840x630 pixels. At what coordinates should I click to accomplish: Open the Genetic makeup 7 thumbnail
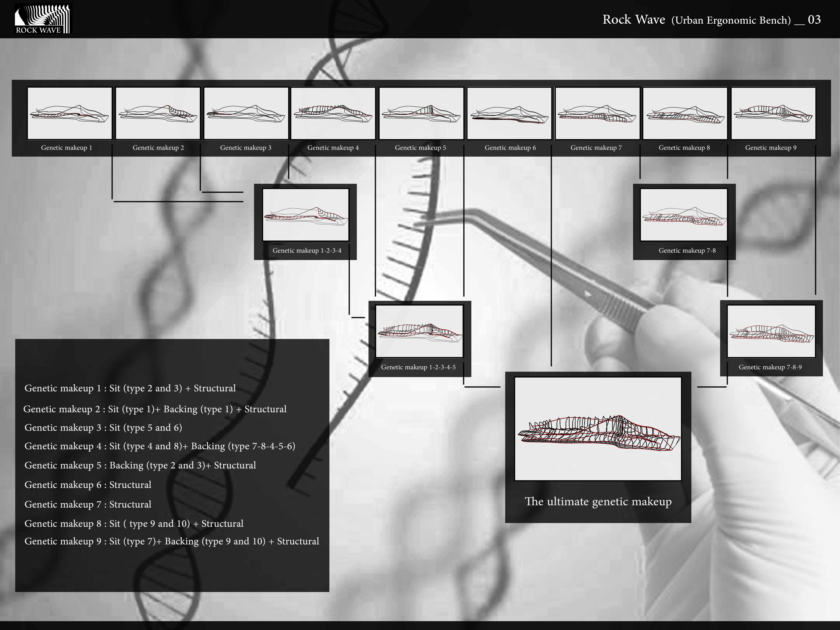[x=597, y=113]
